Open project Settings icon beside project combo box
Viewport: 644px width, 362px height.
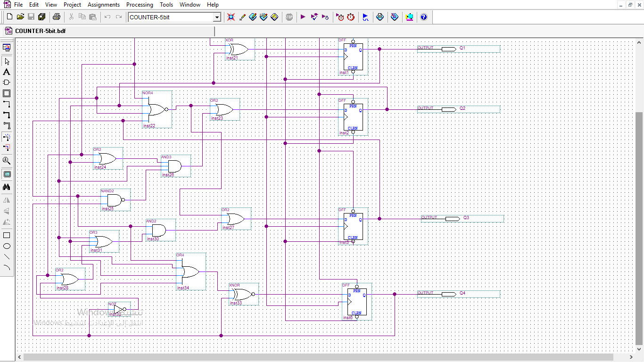pyautogui.click(x=231, y=17)
